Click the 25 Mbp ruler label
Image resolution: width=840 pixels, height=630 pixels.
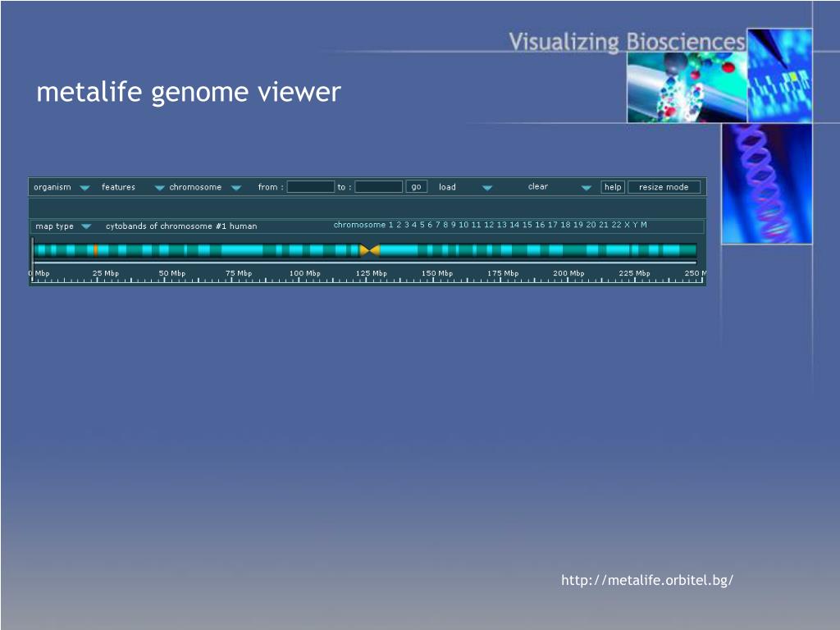[x=106, y=273]
